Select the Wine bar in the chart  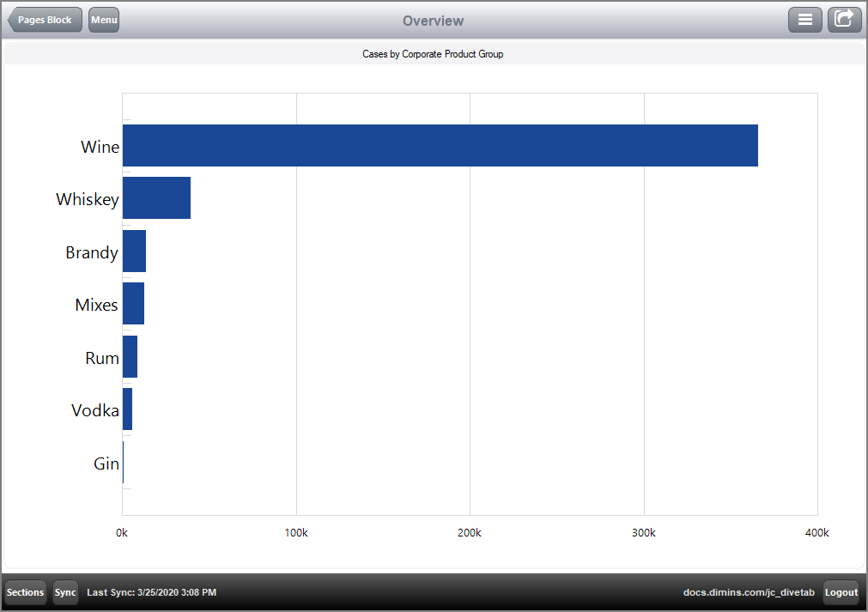coord(429,146)
